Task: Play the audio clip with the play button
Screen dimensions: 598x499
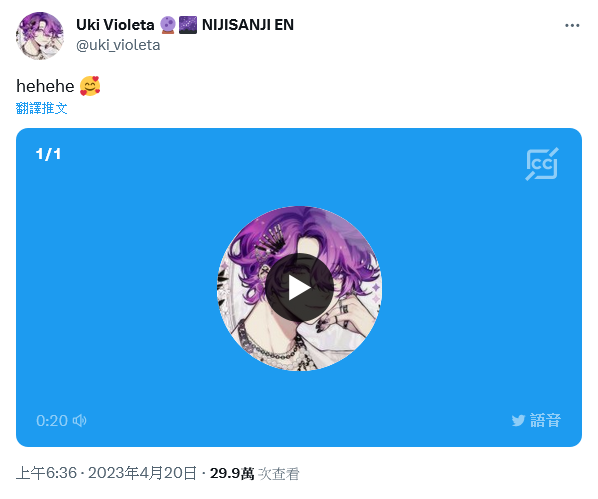Action: [x=299, y=287]
